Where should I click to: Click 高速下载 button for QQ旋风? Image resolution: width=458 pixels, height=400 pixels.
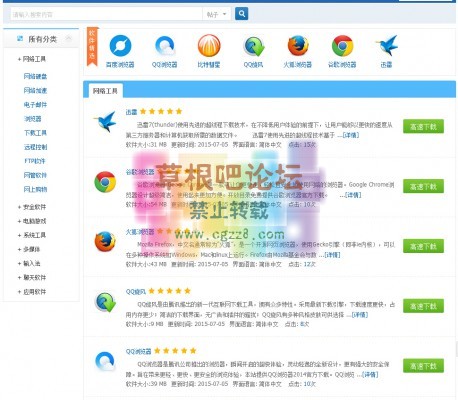pos(423,306)
